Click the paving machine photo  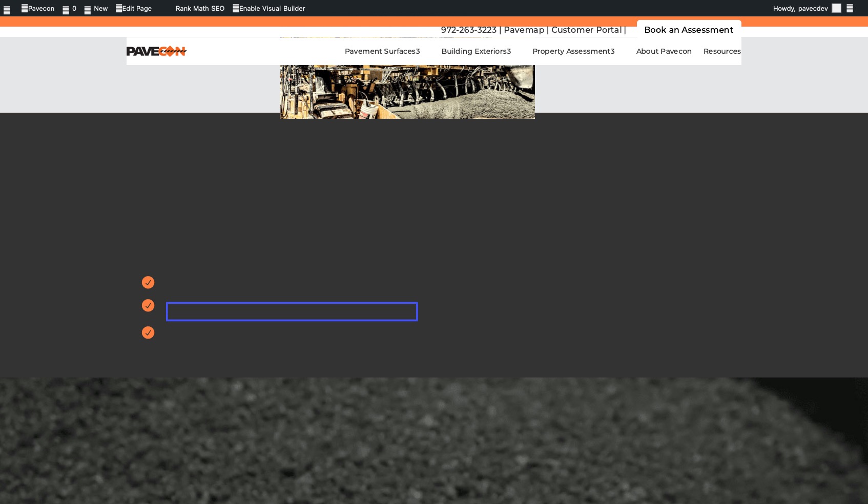[x=407, y=92]
